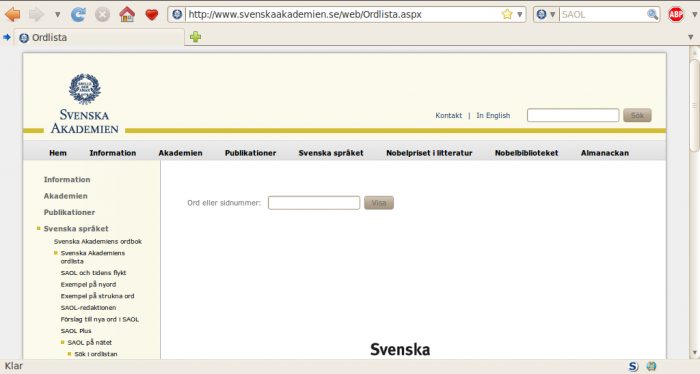This screenshot has width=700, height=374.
Task: Open Exempel på strukna ord link
Action: [x=97, y=296]
